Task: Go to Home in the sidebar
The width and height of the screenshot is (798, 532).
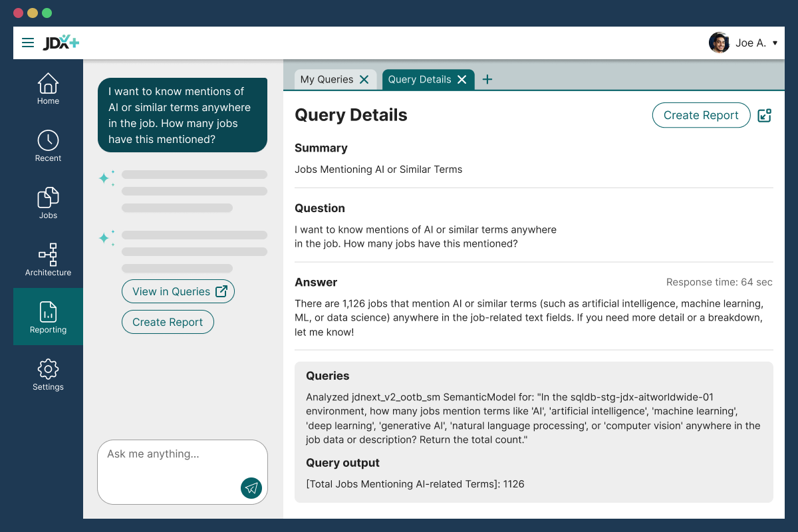Action: (48, 89)
